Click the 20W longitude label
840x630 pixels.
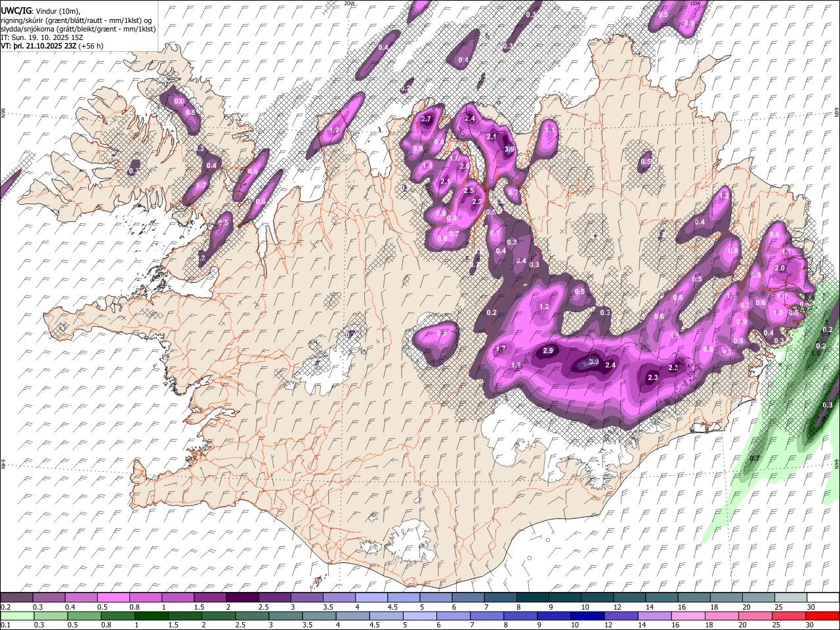(349, 3)
